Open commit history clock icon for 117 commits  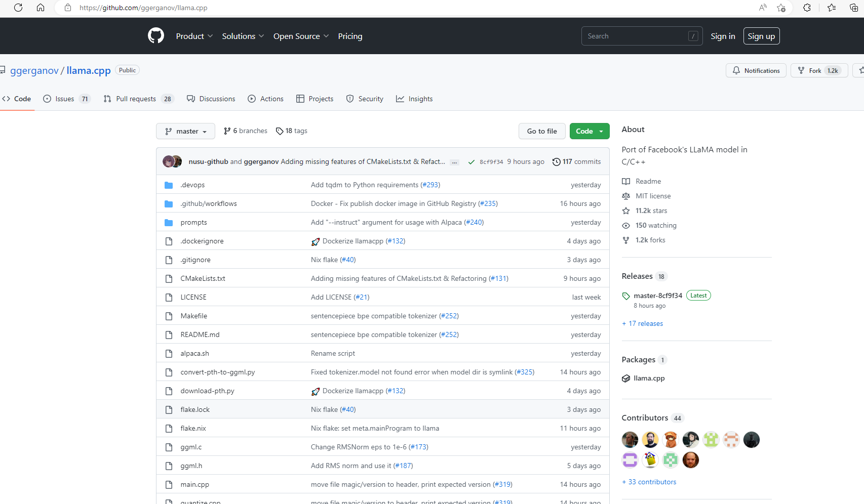tap(556, 162)
